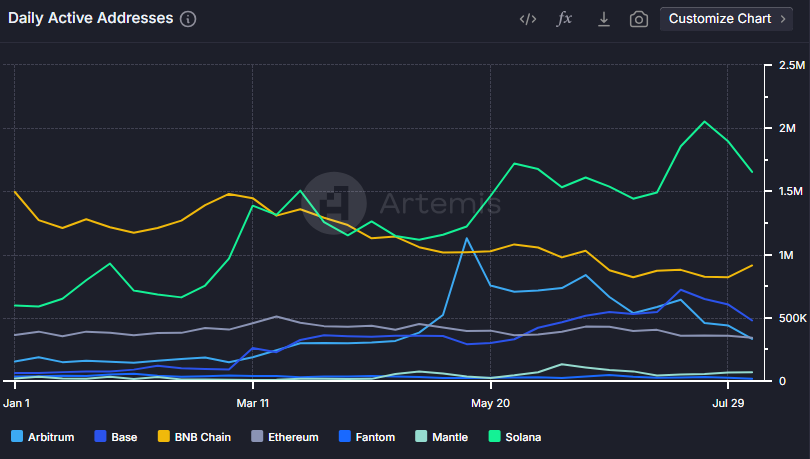810x459 pixels.
Task: Take a chart screenshot with camera icon
Action: tap(638, 19)
